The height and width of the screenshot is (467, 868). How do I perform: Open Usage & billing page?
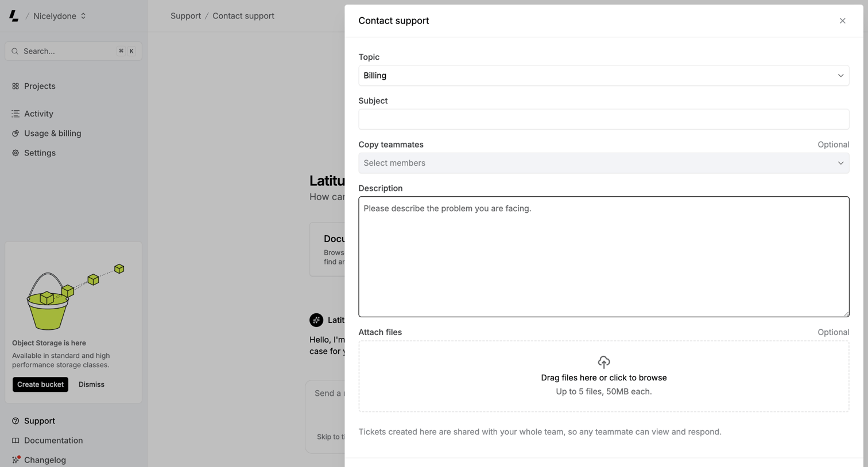(x=52, y=133)
